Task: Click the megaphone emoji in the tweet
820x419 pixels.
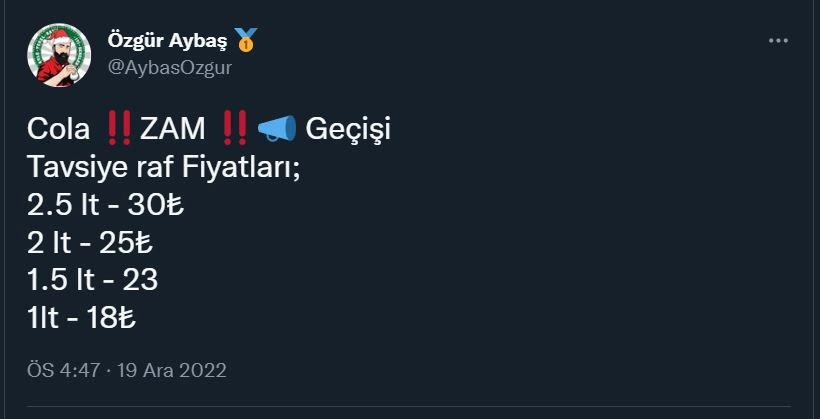Action: [x=276, y=129]
